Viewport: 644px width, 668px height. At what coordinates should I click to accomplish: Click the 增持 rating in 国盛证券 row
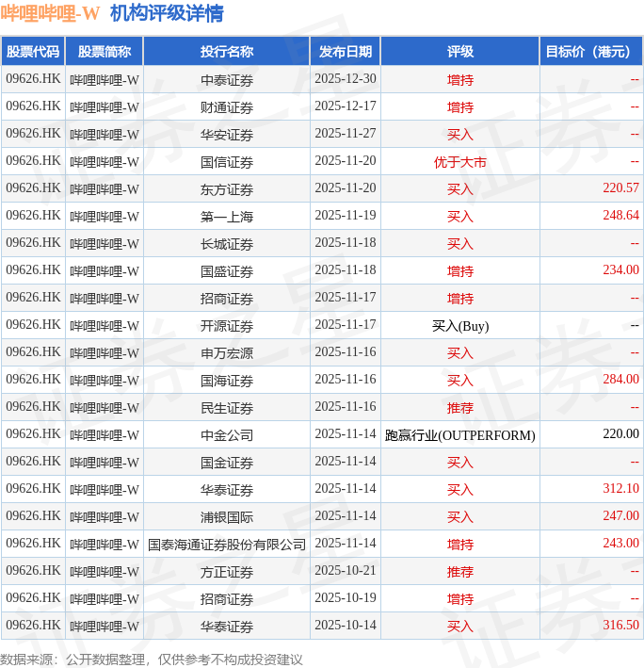(x=460, y=271)
